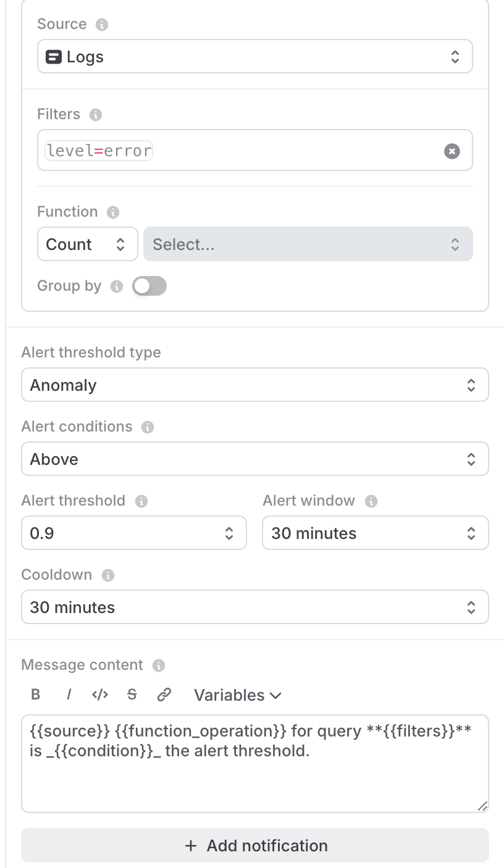This screenshot has height=868, width=504.
Task: Open the Above alert conditions dropdown
Action: (x=254, y=459)
